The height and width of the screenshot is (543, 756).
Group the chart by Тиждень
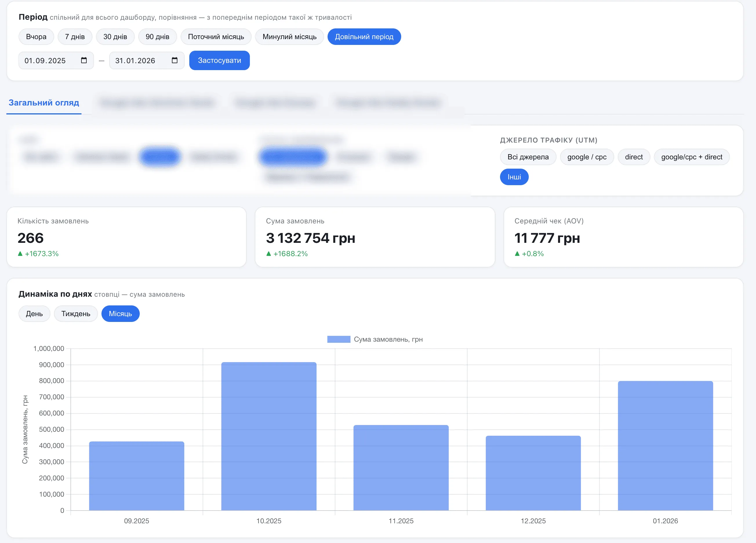pos(76,314)
